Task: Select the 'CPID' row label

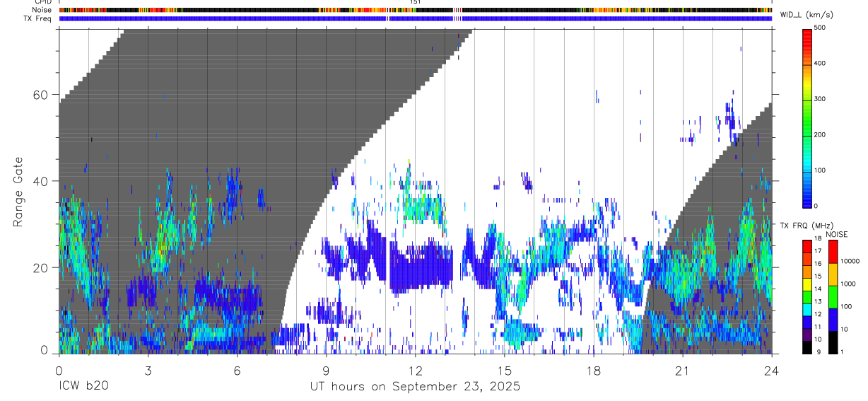Action: (42, 3)
